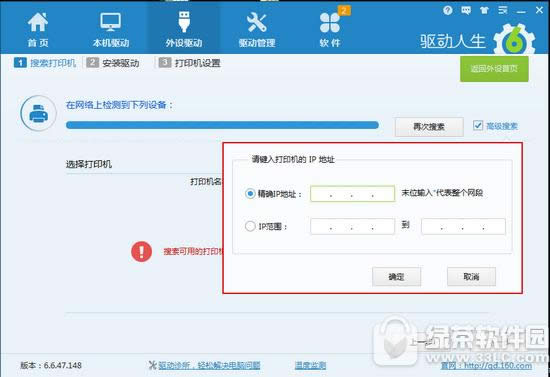Open 本机驱动 monitor icon
The height and width of the screenshot is (377, 550).
(x=110, y=22)
